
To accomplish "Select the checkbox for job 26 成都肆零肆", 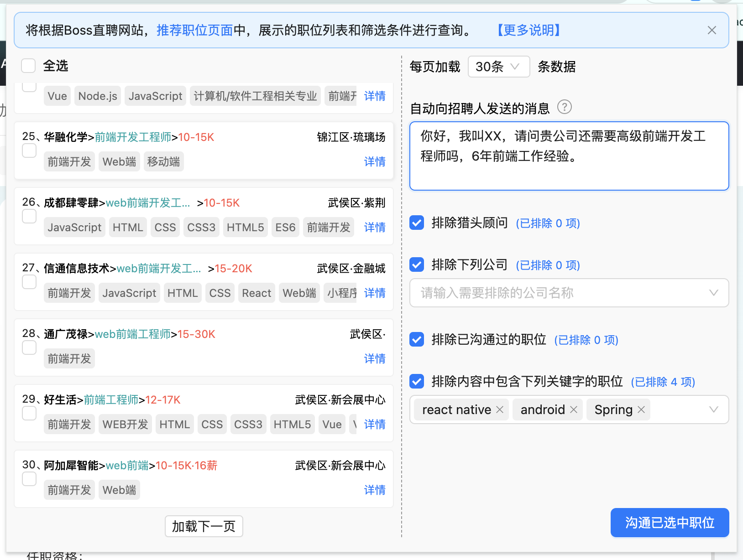I will 29,216.
